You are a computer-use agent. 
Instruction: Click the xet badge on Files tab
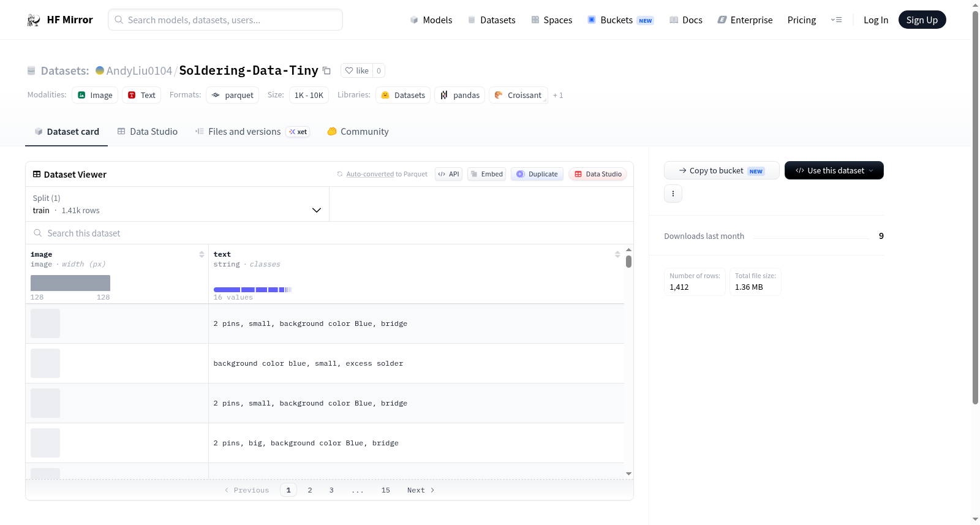pyautogui.click(x=298, y=132)
